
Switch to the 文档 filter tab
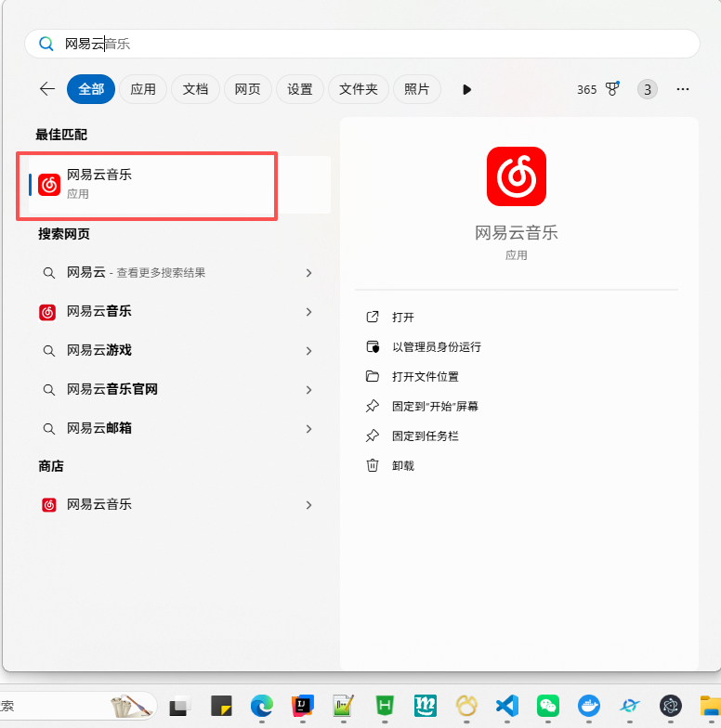click(195, 89)
